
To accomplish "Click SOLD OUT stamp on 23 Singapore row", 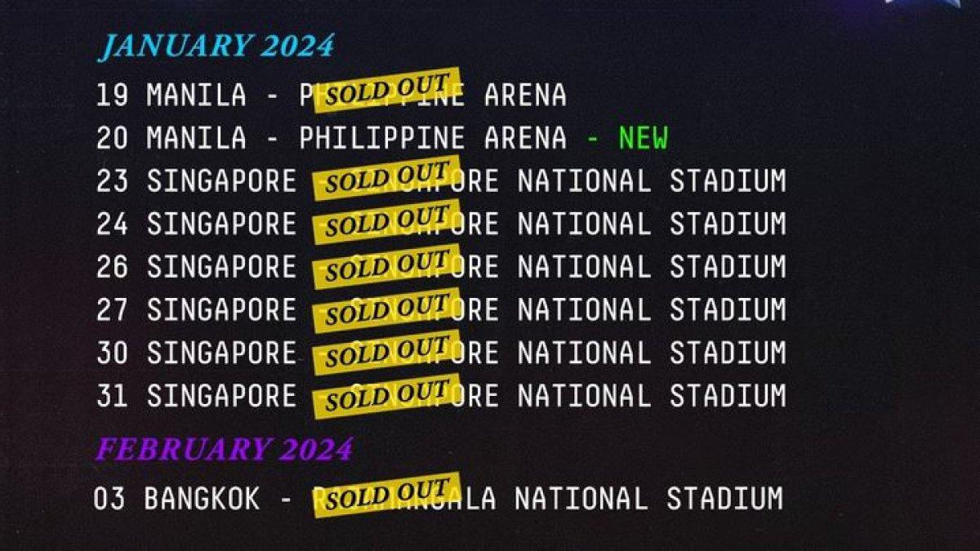I will [385, 178].
